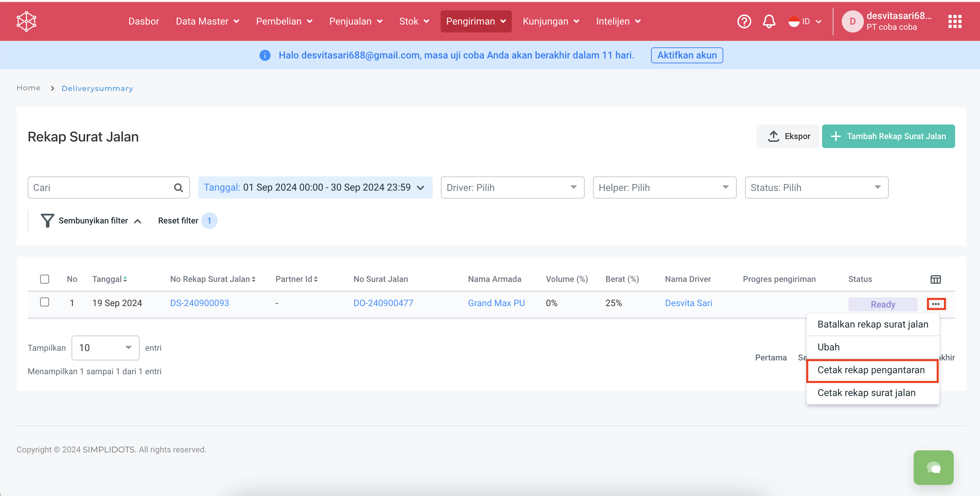Image resolution: width=980 pixels, height=496 pixels.
Task: Click the SimpliDots logo icon
Action: [x=26, y=21]
